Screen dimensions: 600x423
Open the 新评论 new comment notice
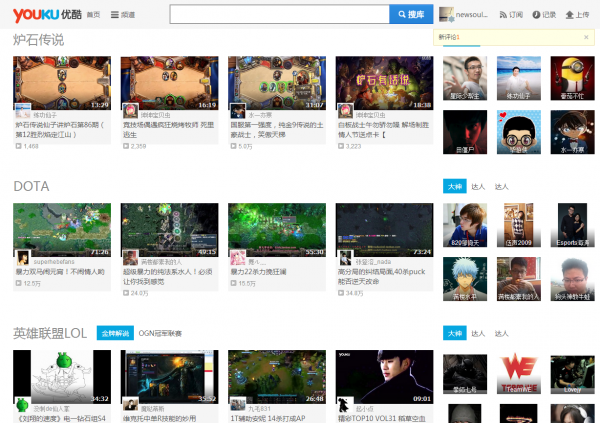[x=449, y=37]
